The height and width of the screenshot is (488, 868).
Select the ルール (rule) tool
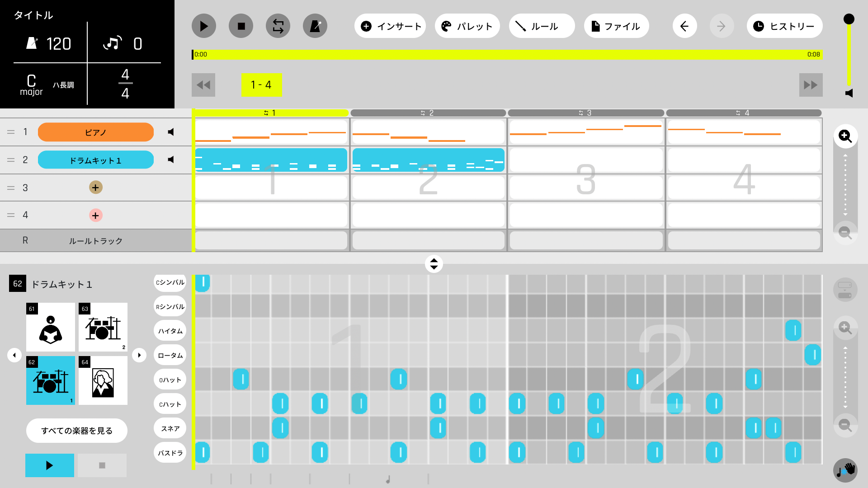click(x=542, y=26)
